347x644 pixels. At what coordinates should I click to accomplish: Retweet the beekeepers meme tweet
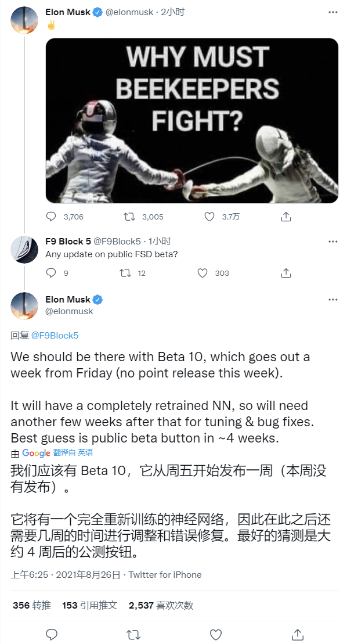pyautogui.click(x=125, y=217)
